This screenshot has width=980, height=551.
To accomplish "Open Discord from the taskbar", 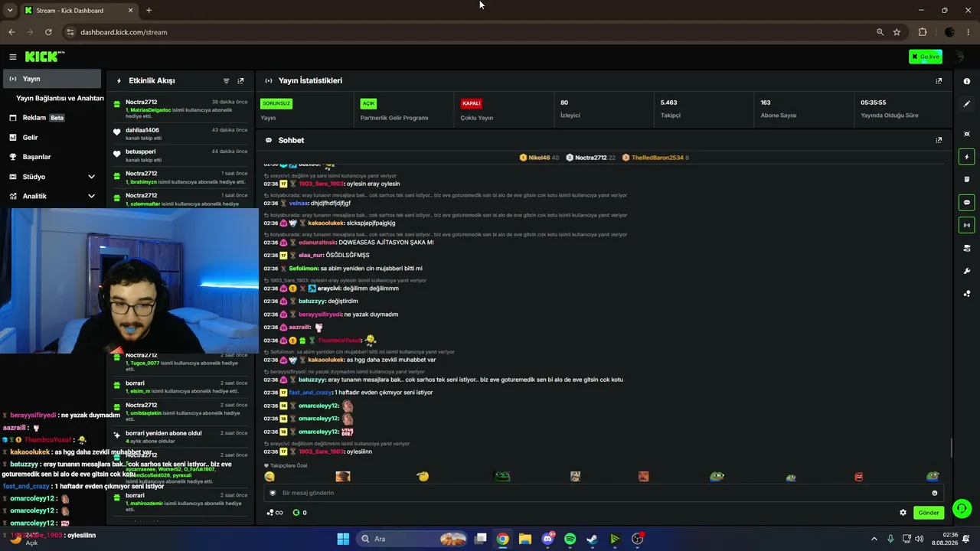I will click(x=547, y=539).
